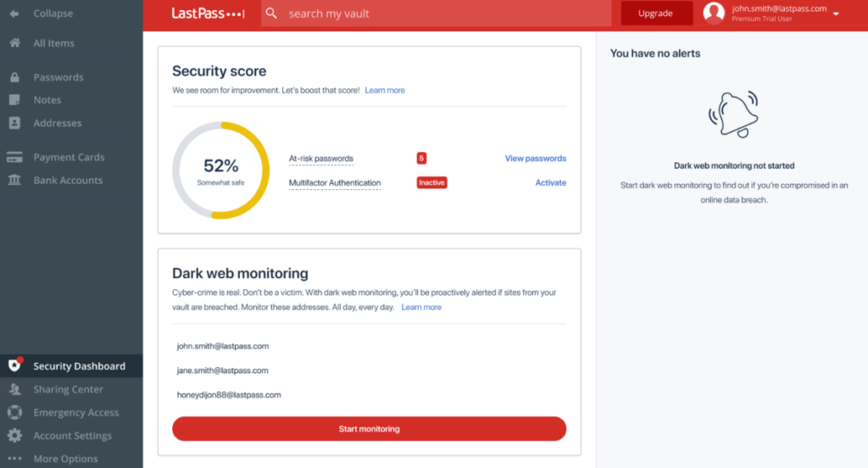Click the alert bell illustration
Image resolution: width=868 pixels, height=468 pixels.
[x=734, y=114]
